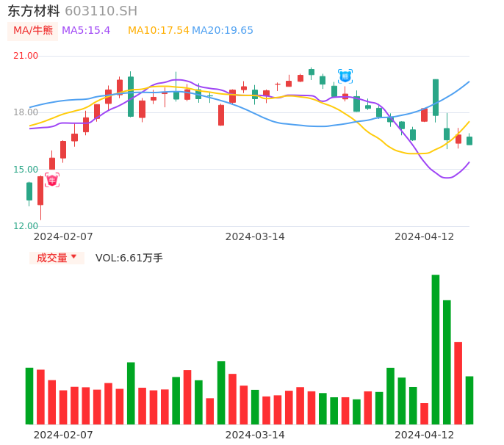Click the MA5:15.4 legend label
The height and width of the screenshot is (445, 504).
tap(86, 31)
